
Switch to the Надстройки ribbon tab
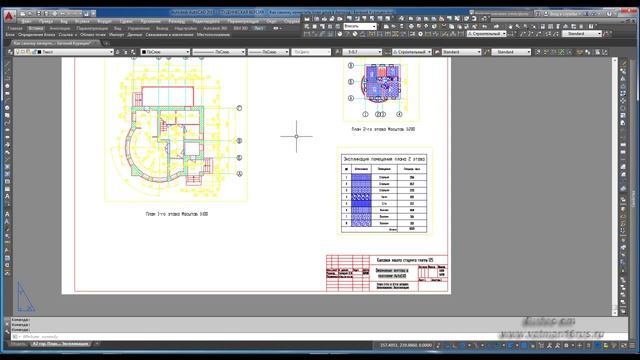[185, 28]
